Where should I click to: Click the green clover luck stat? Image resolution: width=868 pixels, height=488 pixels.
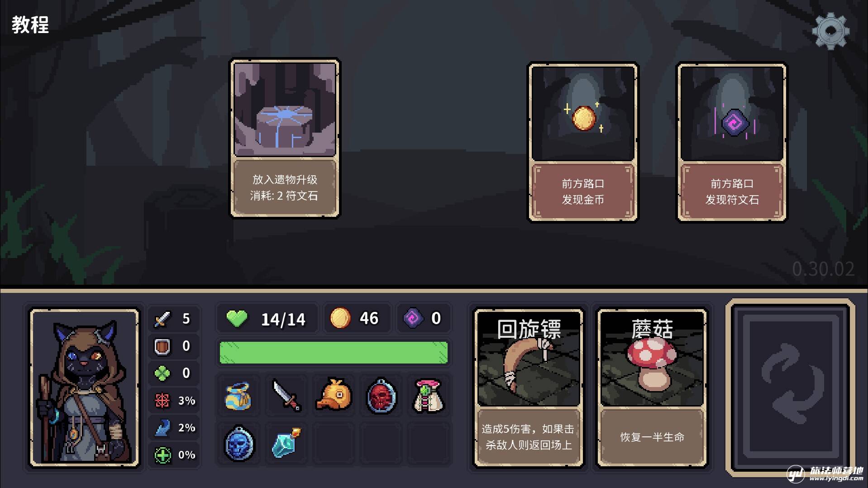click(174, 373)
